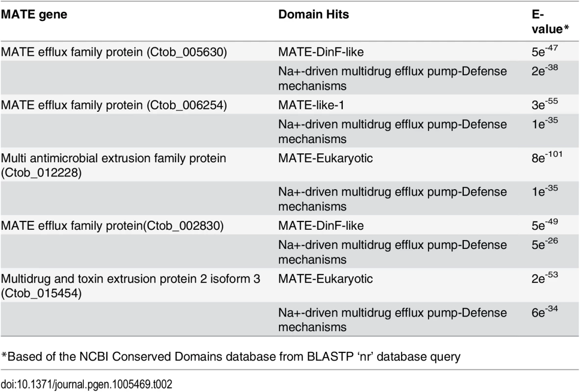Viewport: 580px width, 392px height.
Task: Select the Ctob_006254 gene cell
Action: coord(114,105)
